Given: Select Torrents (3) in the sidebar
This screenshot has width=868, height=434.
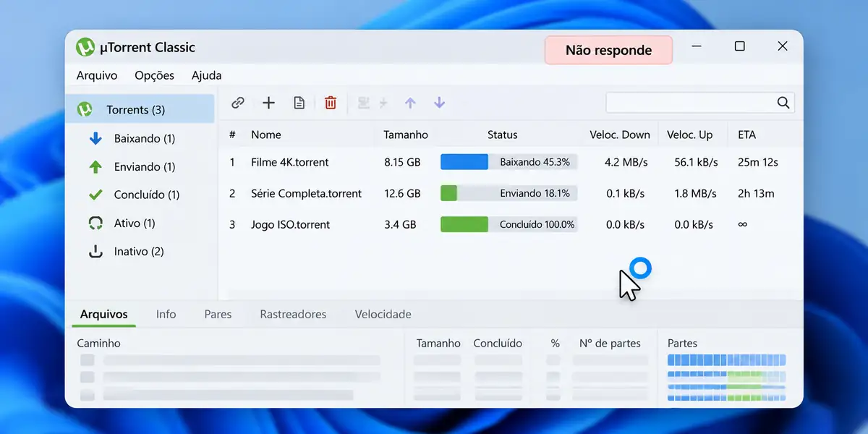Looking at the screenshot, I should pos(140,109).
